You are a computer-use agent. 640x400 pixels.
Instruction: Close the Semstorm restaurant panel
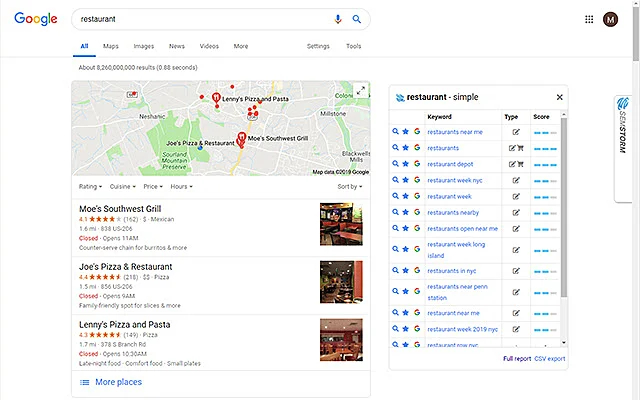click(560, 97)
